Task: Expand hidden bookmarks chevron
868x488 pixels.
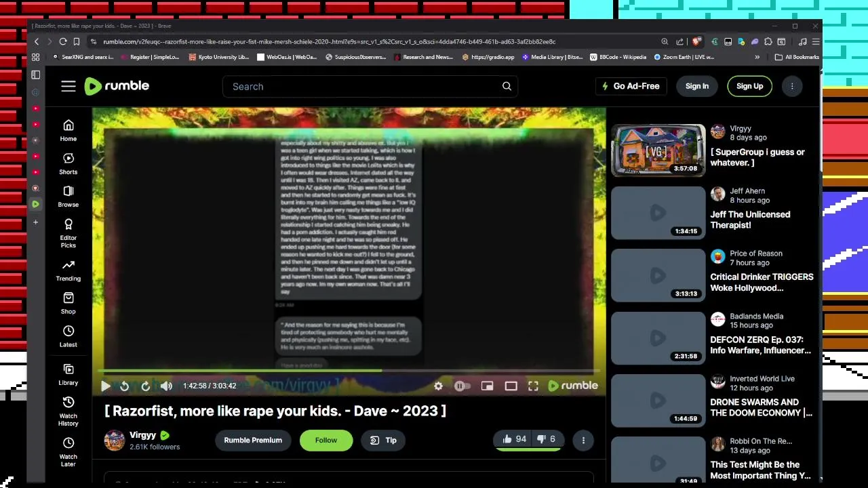Action: (757, 57)
